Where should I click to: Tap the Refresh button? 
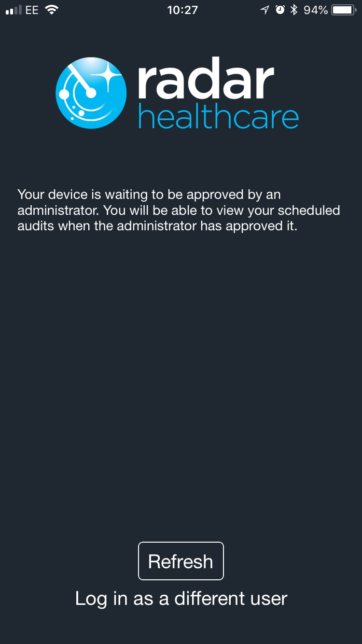[181, 561]
